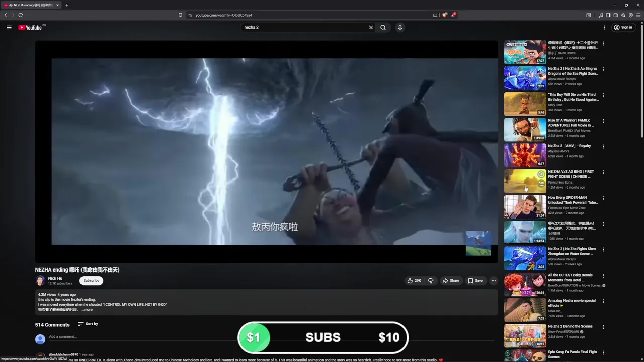The height and width of the screenshot is (362, 644).
Task: Open Brave Shields lion icon in address bar
Action: coord(444,15)
